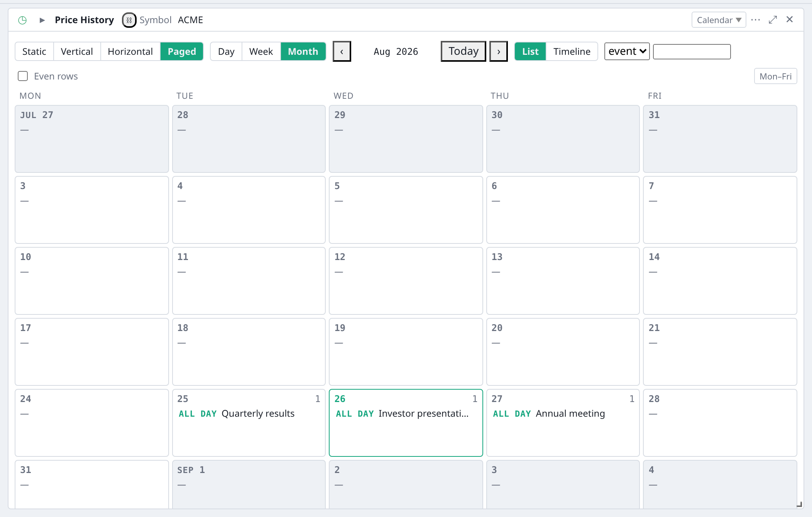Switch to Week view
The height and width of the screenshot is (517, 812).
[261, 51]
